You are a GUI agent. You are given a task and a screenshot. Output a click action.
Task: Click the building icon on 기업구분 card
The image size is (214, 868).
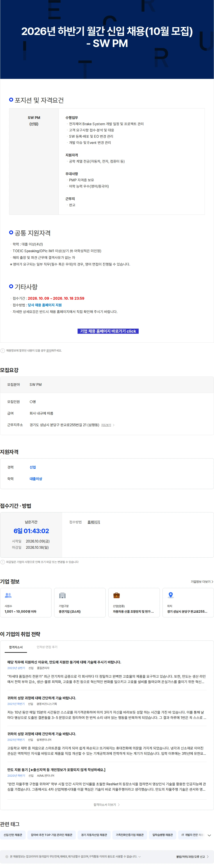tap(62, 595)
